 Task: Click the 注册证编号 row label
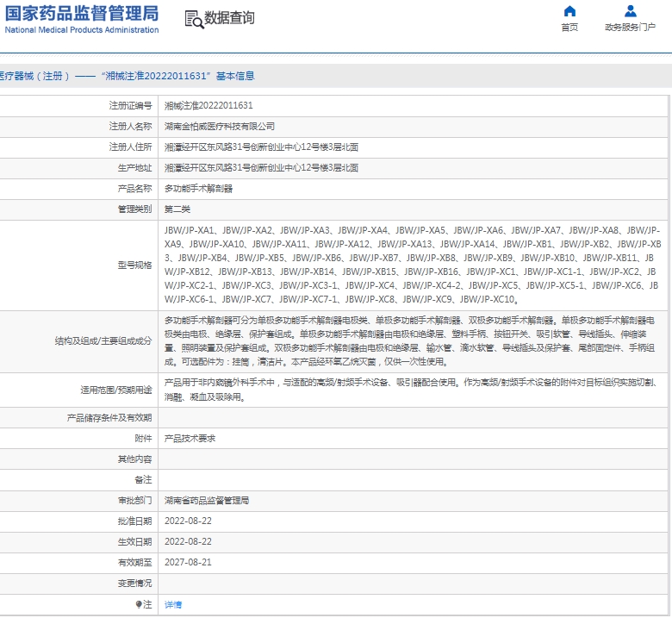130,105
